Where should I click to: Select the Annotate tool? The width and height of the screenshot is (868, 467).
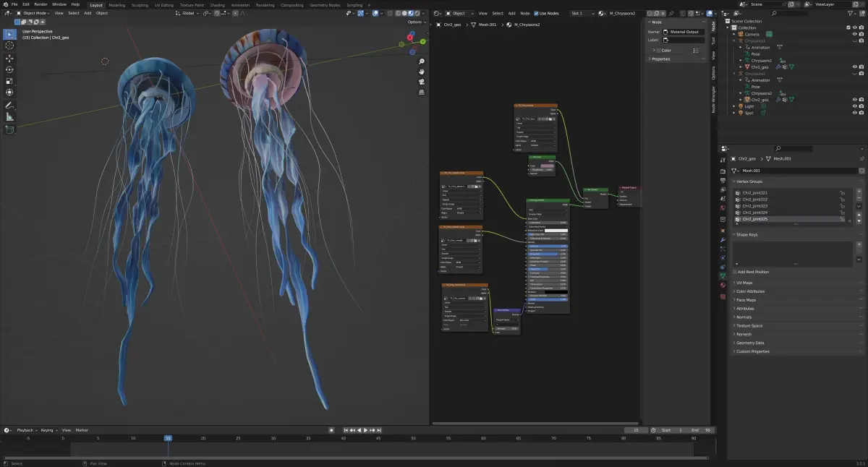click(x=10, y=106)
